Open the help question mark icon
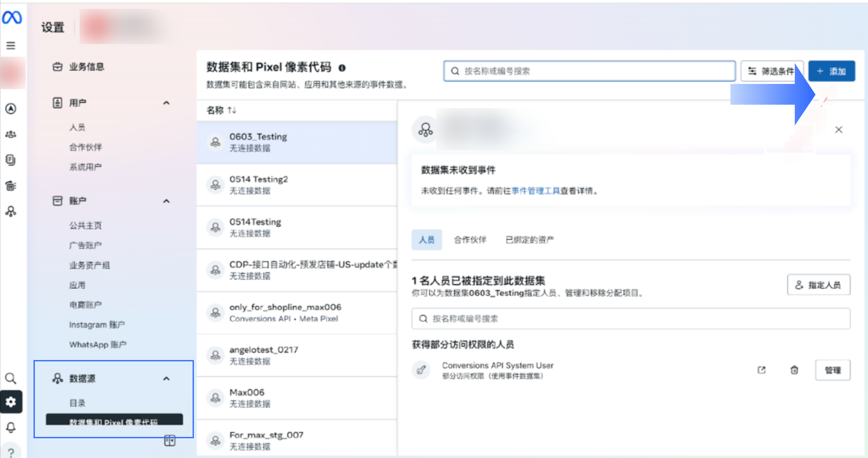The height and width of the screenshot is (458, 868). [11, 452]
